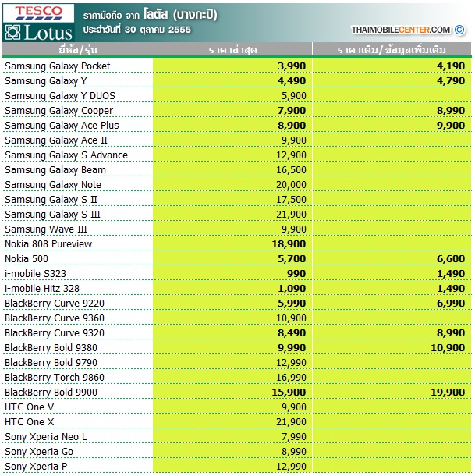Screen dimensions: 475x476
Task: Click the 5,900 price of Galaxy Y DUOS
Action: [294, 96]
